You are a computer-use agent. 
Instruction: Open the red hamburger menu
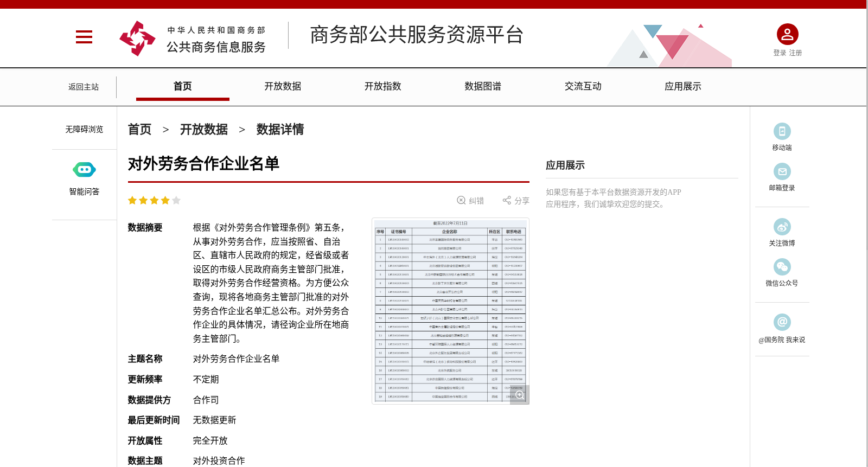[x=84, y=37]
